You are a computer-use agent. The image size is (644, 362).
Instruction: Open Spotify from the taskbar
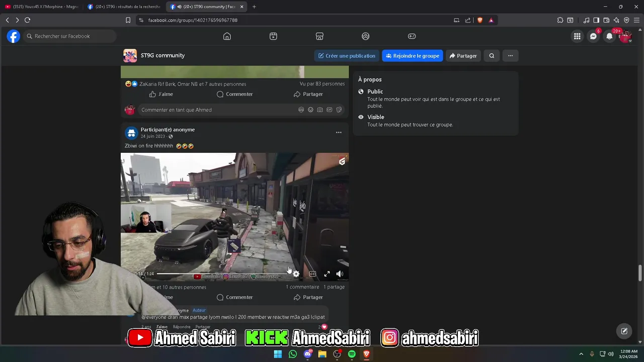(352, 354)
